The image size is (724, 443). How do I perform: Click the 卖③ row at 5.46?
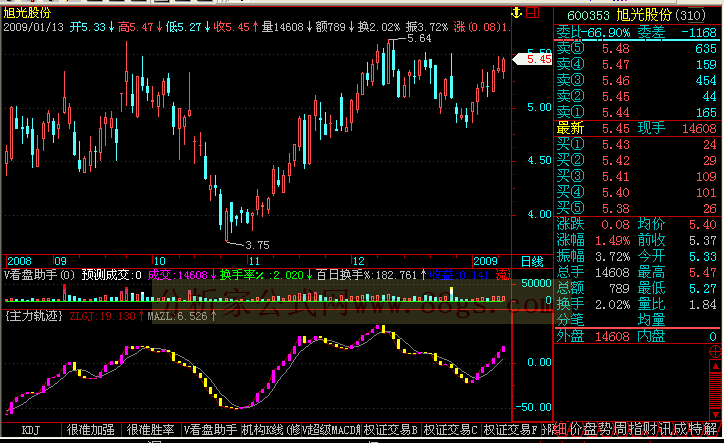coord(636,80)
